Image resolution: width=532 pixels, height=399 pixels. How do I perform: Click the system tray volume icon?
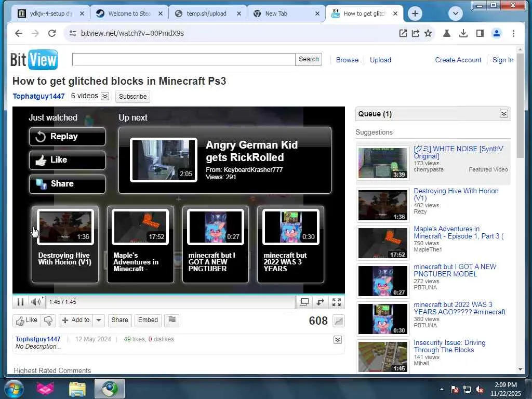480,390
